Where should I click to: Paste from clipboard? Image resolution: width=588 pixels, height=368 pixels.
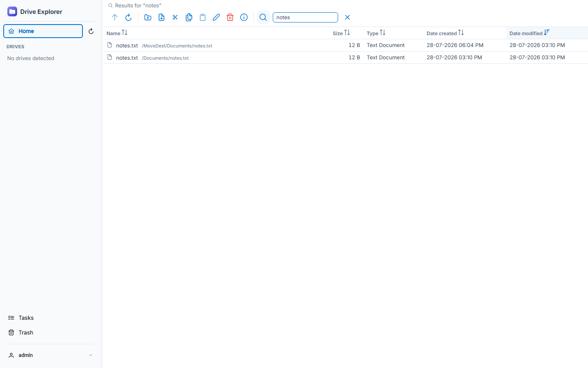(203, 17)
